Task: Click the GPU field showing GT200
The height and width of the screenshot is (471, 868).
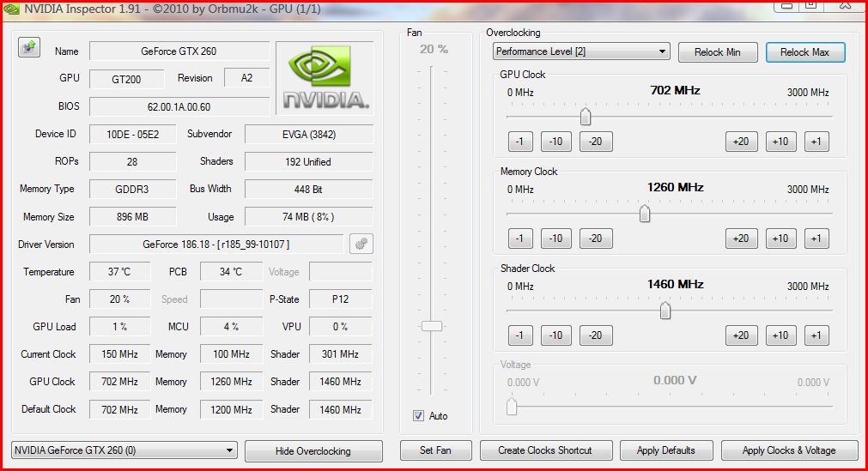Action: pyautogui.click(x=126, y=79)
